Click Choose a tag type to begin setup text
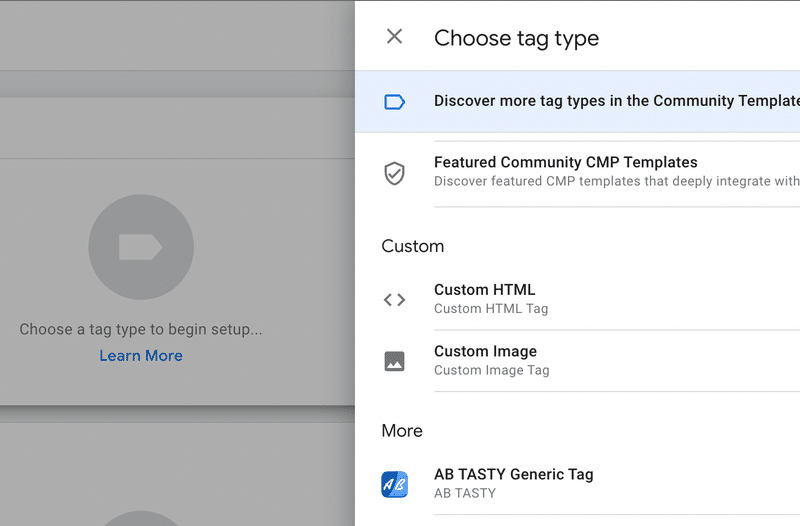 pos(141,330)
